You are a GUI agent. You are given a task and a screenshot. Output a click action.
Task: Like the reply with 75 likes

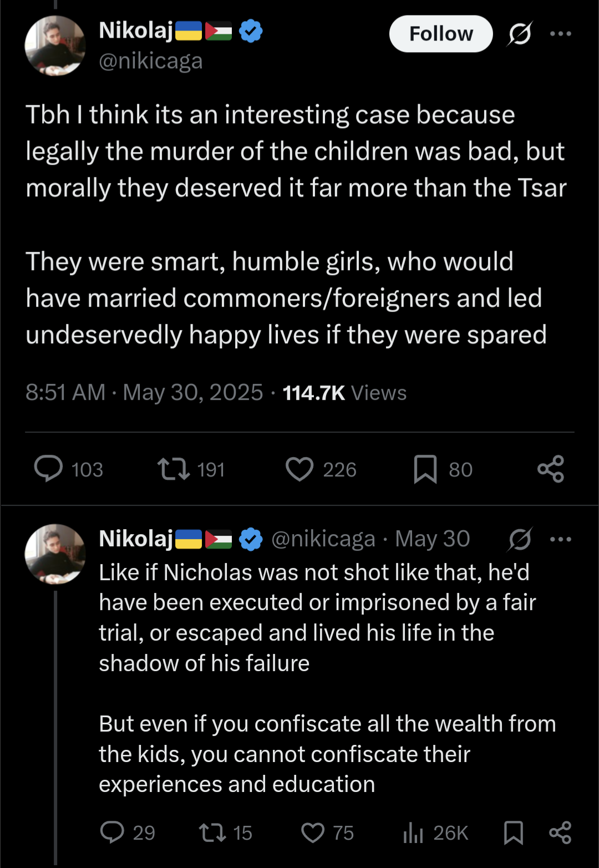pos(313,833)
